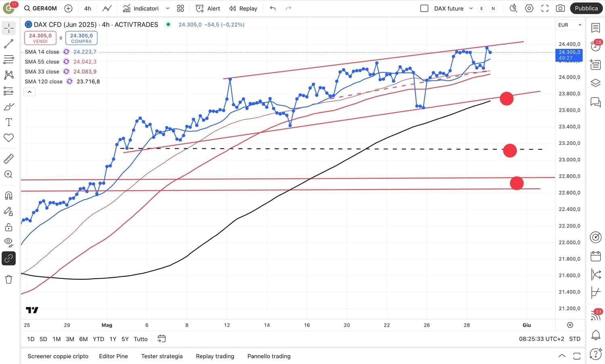Open the EUR currency dropdown
Image resolution: width=605 pixels, height=364 pixels.
[570, 25]
